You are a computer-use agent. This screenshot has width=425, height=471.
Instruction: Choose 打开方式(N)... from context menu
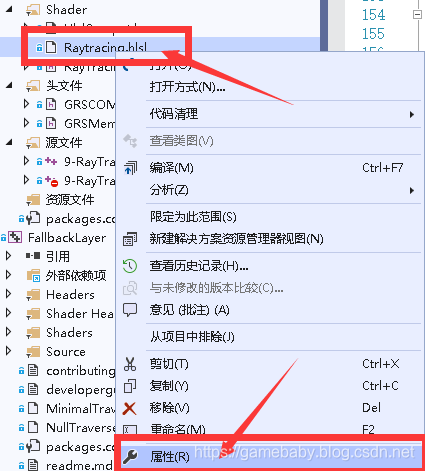[187, 87]
